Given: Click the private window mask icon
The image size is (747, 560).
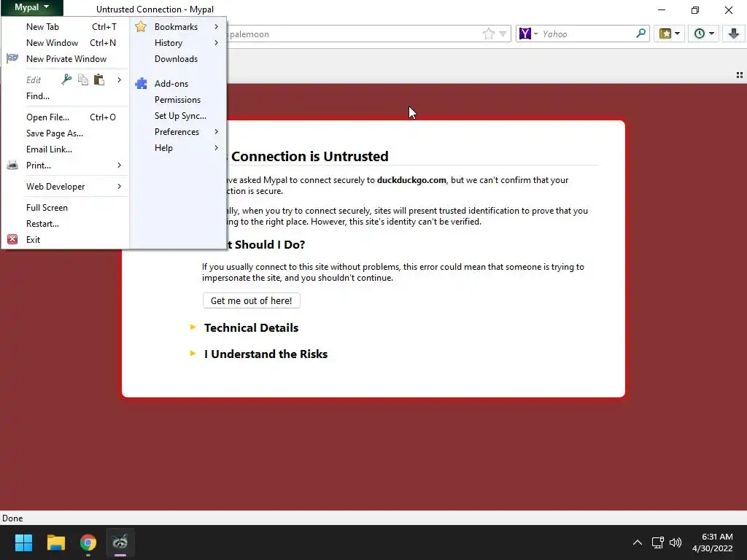Looking at the screenshot, I should [12, 58].
